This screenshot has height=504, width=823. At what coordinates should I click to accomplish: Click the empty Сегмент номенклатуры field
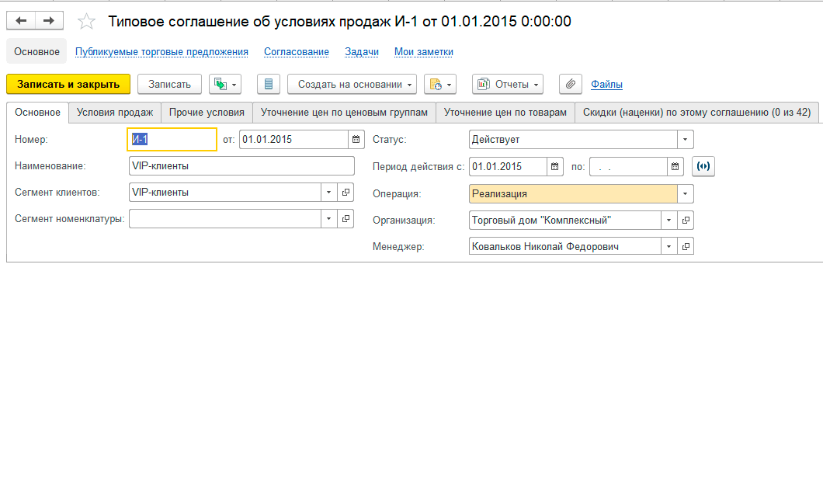(x=225, y=218)
